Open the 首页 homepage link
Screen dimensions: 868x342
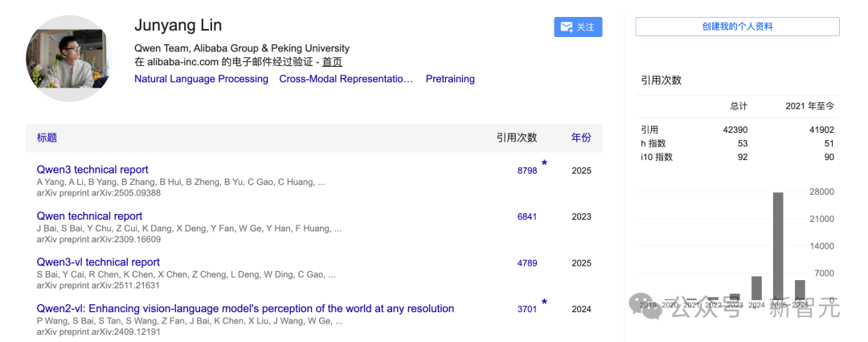coord(332,62)
